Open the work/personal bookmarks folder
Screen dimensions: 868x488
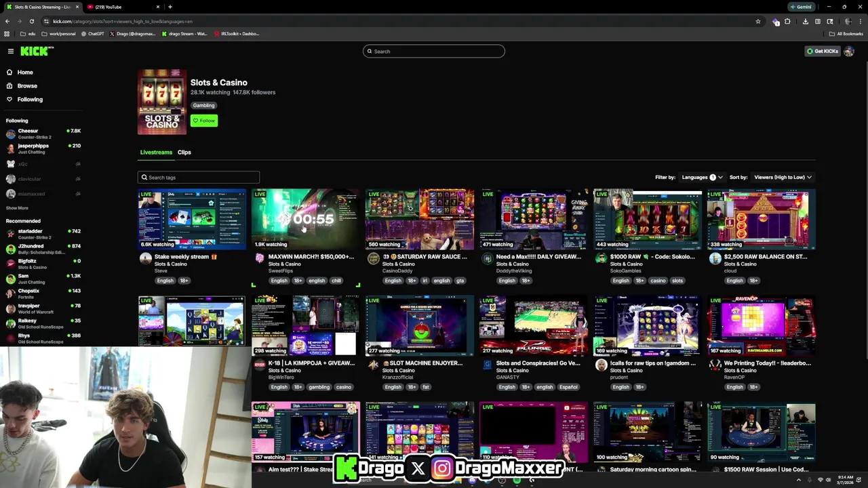click(59, 33)
